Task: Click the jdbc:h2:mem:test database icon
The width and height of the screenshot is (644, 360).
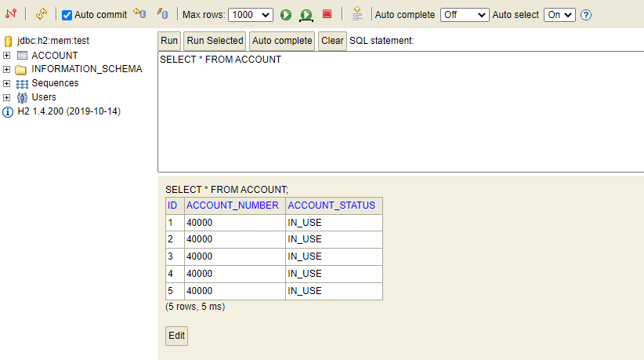Action: click(x=8, y=41)
